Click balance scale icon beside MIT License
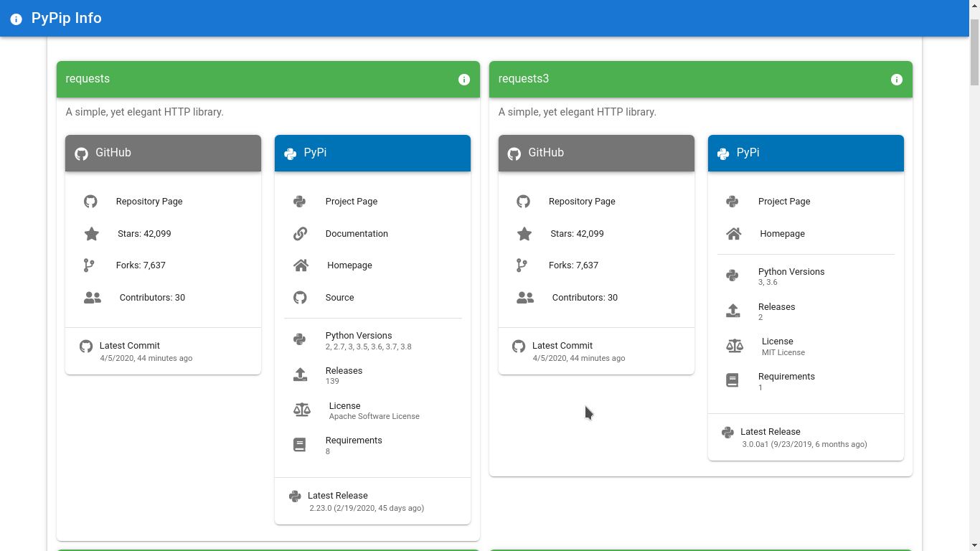 click(735, 346)
